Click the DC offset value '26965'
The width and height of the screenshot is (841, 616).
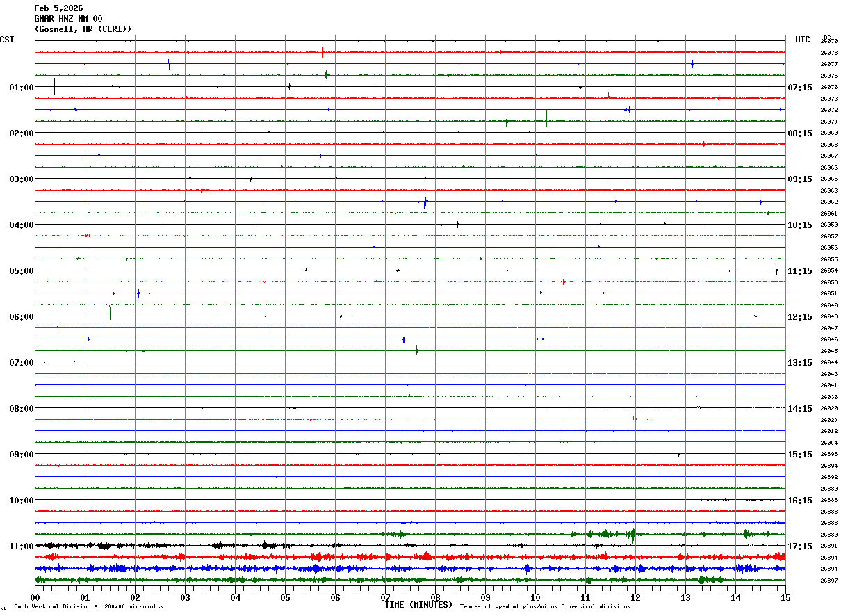[x=828, y=179]
